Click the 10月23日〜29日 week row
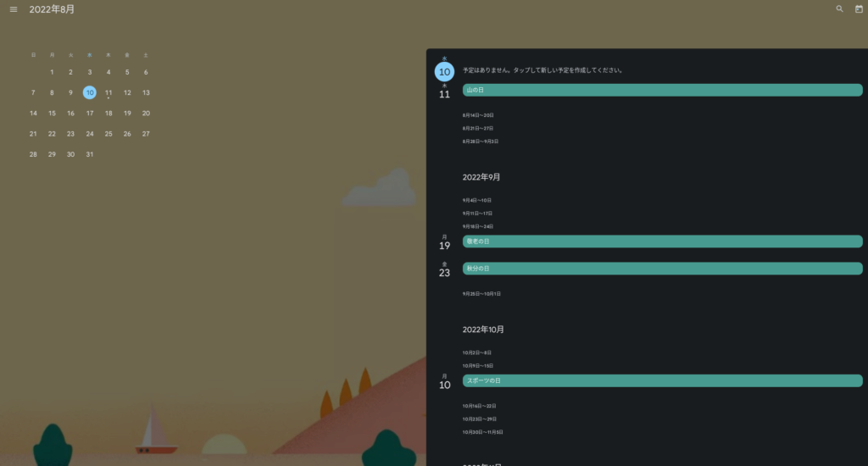The image size is (868, 466). [x=480, y=419]
